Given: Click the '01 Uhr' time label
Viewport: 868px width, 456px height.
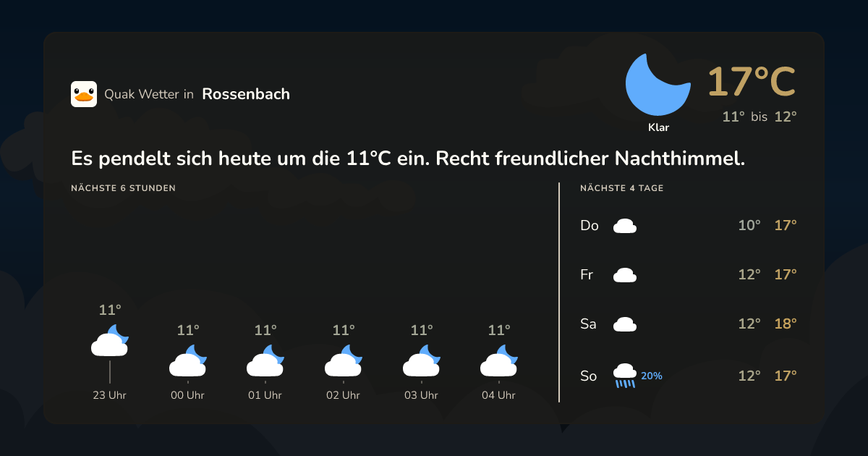Looking at the screenshot, I should click(x=265, y=395).
